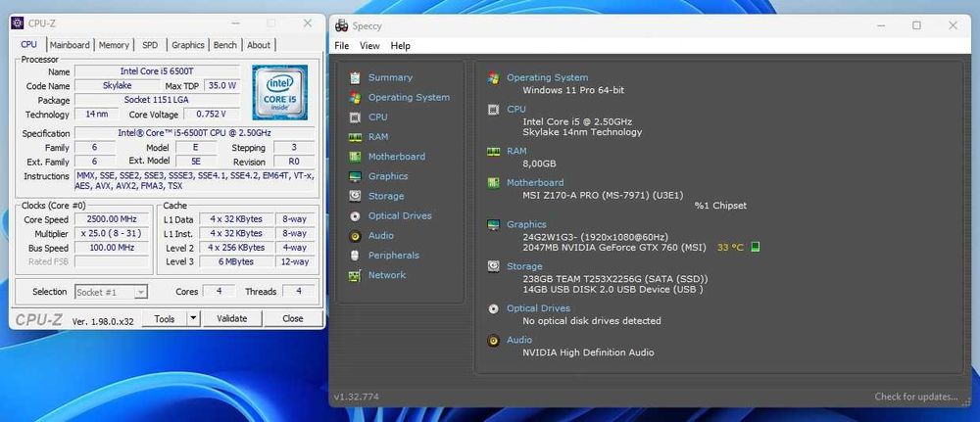Switch to the Mainboard tab in CPU-Z

(x=70, y=45)
